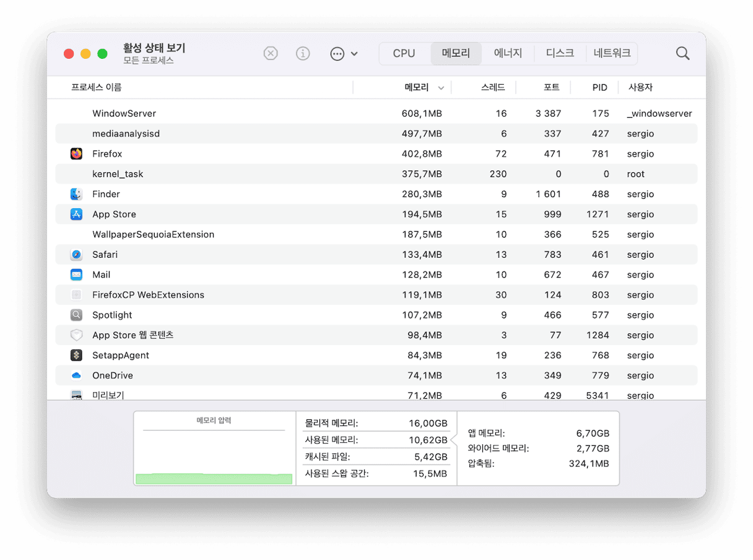753x560 pixels.
Task: Click the 608,1MB memory value
Action: coord(422,113)
